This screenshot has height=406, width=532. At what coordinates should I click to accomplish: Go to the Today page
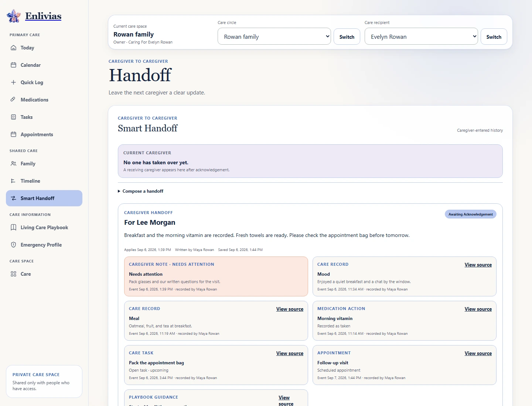coord(44,48)
